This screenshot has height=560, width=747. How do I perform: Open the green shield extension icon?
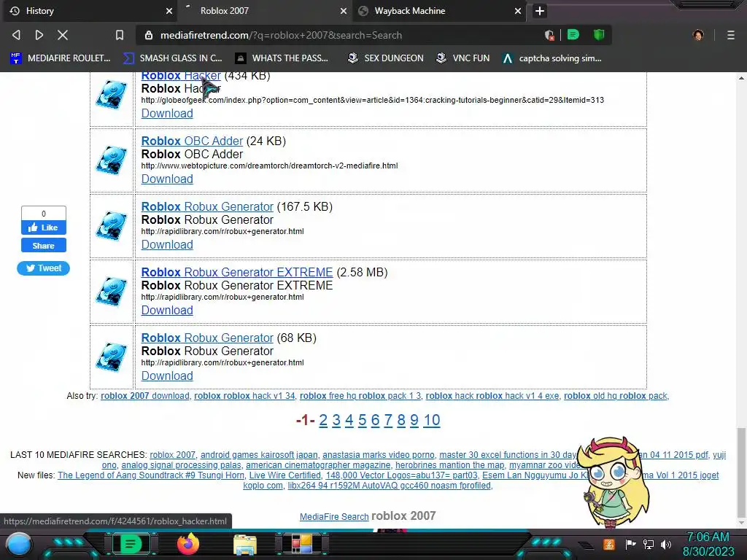tap(599, 35)
